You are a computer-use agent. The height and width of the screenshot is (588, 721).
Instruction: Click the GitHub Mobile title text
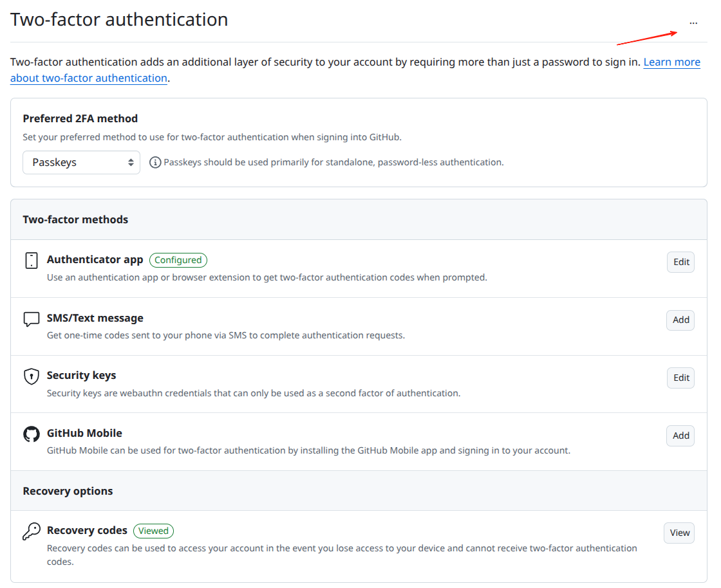point(84,433)
